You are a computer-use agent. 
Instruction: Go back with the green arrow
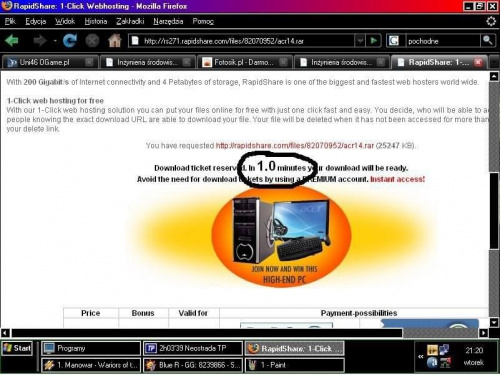[x=12, y=41]
